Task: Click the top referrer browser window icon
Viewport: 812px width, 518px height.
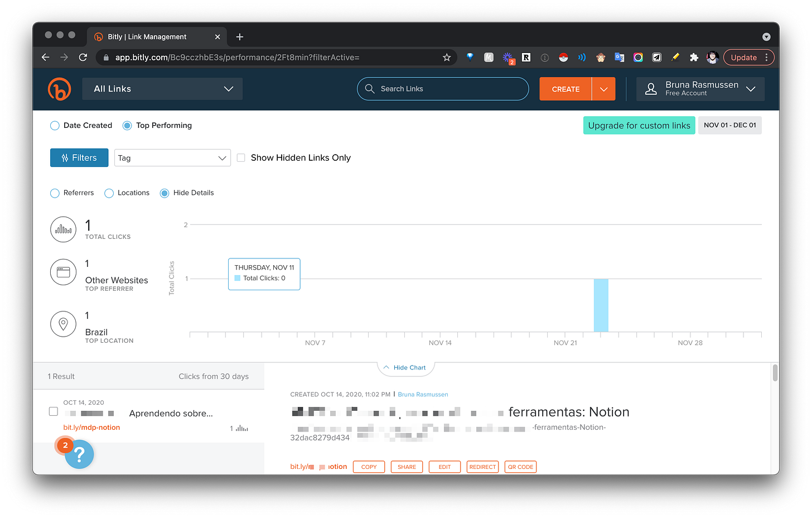Action: point(63,272)
